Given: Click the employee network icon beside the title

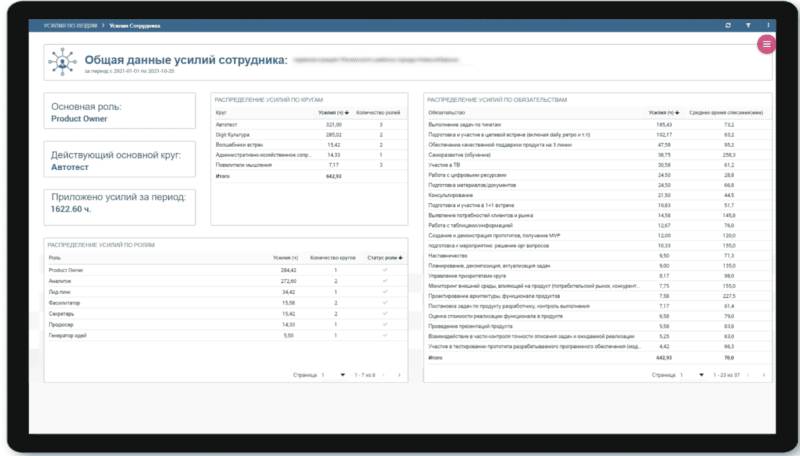Looking at the screenshot, I should pos(63,63).
